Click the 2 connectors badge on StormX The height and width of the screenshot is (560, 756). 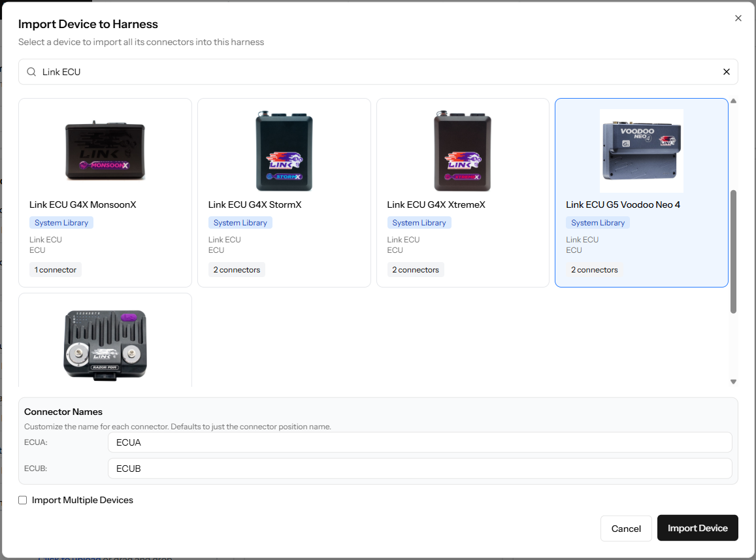(x=237, y=269)
